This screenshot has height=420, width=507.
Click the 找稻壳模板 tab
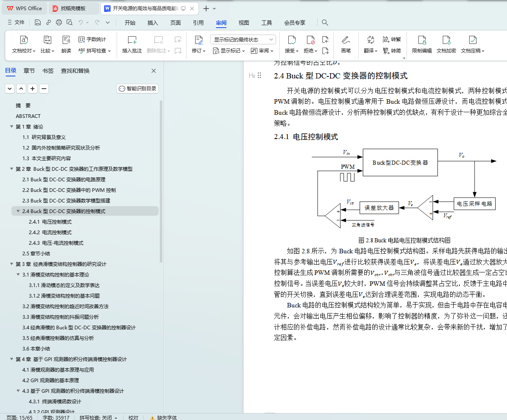click(x=73, y=8)
